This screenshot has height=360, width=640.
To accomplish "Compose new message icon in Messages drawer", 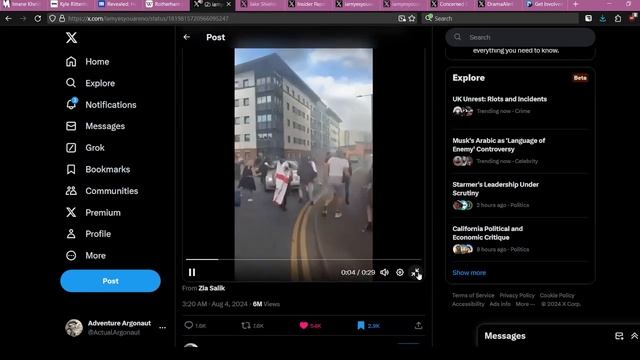I will [619, 336].
